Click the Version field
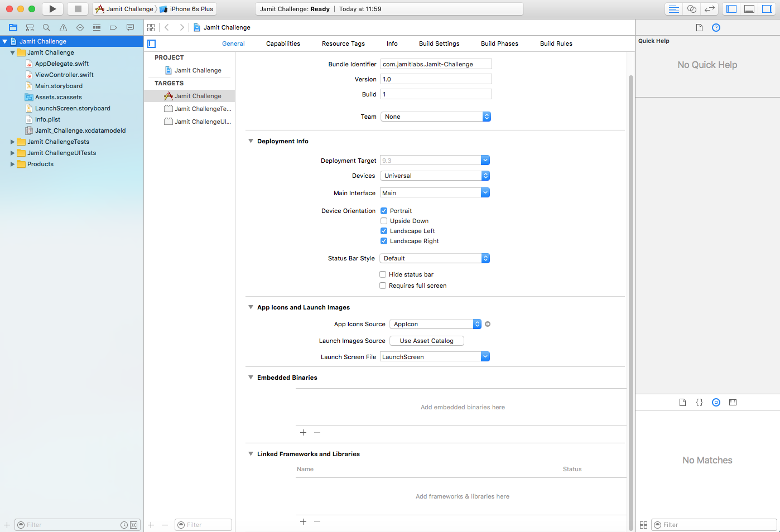Image resolution: width=780 pixels, height=532 pixels. [436, 79]
